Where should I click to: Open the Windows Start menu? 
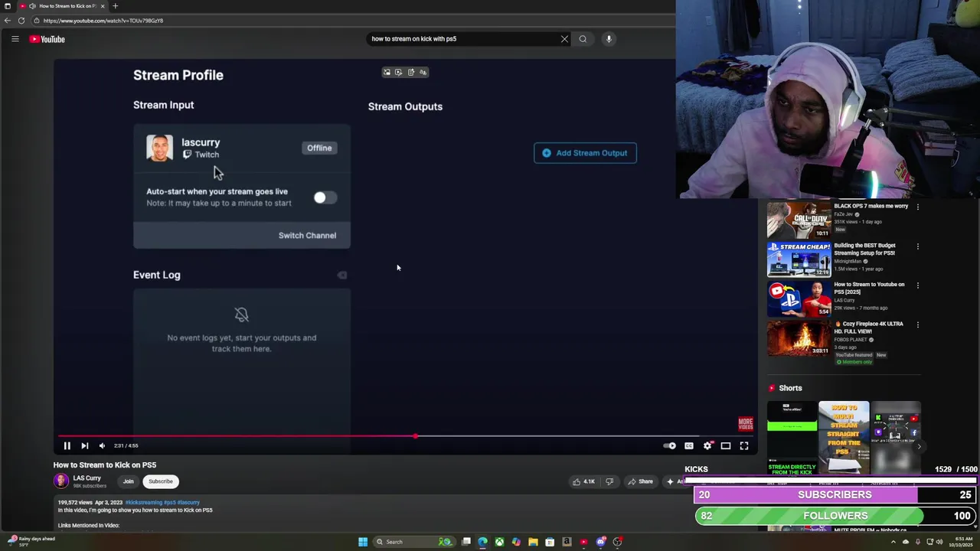363,542
